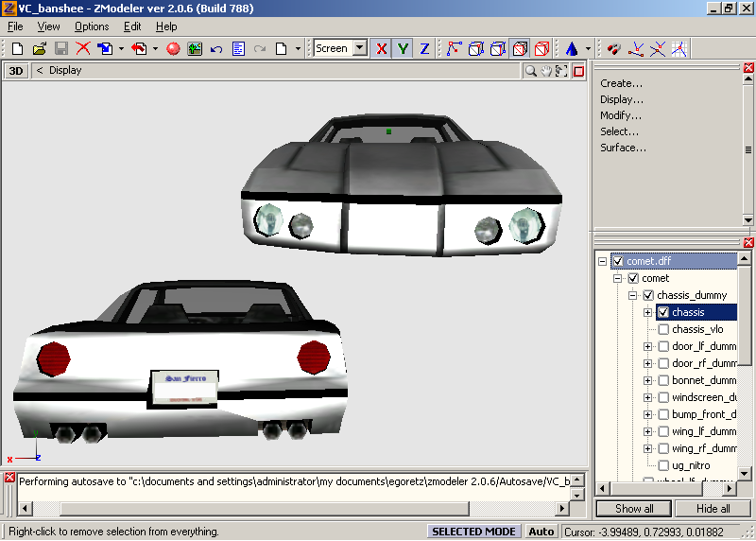Uncheck the chassis_dummy checkbox
This screenshot has height=541, width=756.
pyautogui.click(x=648, y=295)
